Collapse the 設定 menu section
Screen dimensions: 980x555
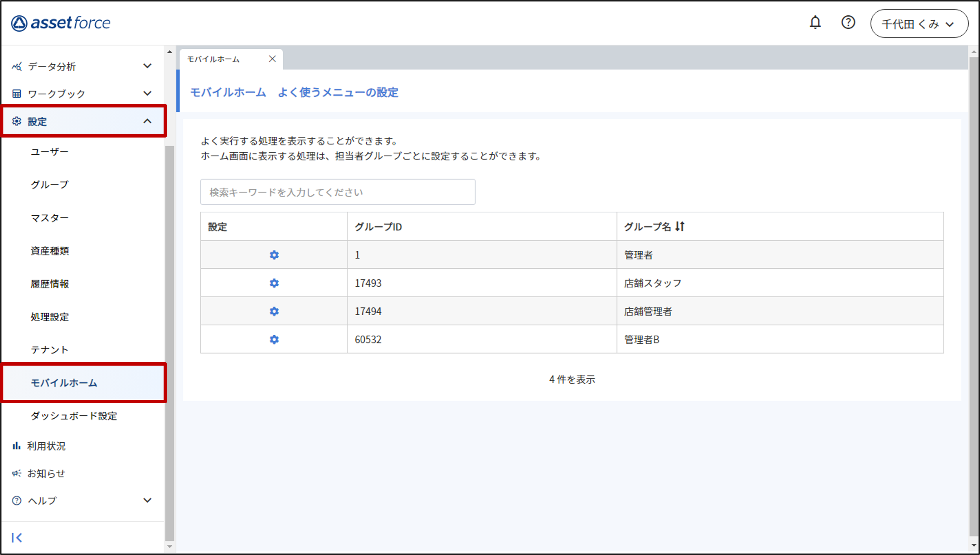coord(147,121)
